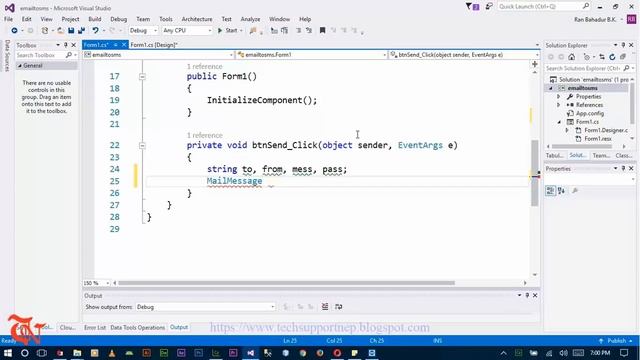Open the Show output from Debug dropdown
This screenshot has height=360, width=640.
click(205, 307)
